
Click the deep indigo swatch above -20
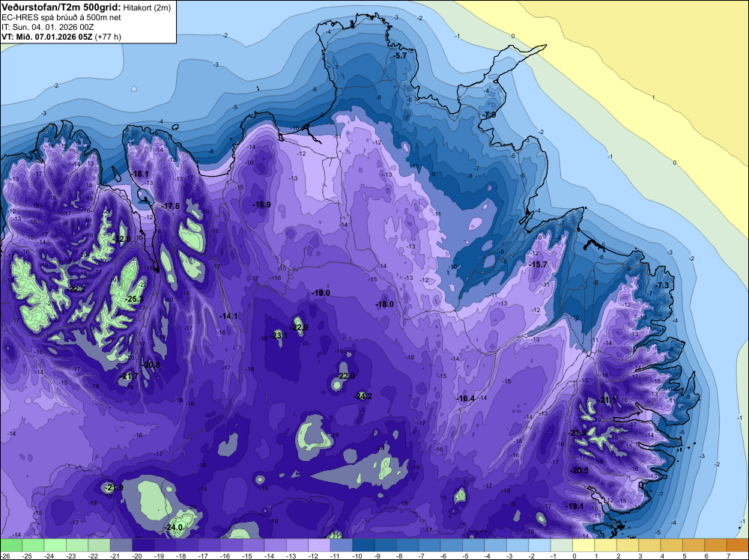[143, 545]
